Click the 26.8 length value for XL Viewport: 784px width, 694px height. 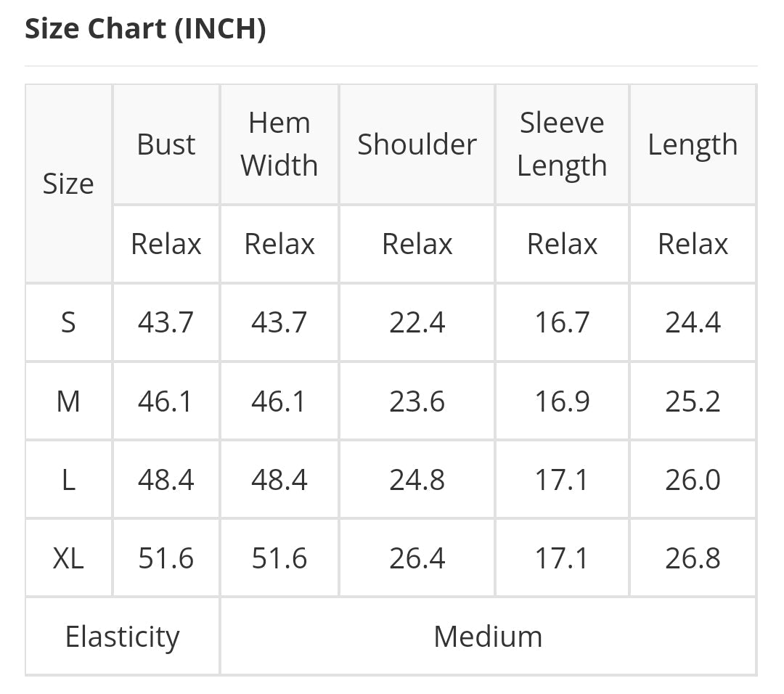[x=693, y=558]
